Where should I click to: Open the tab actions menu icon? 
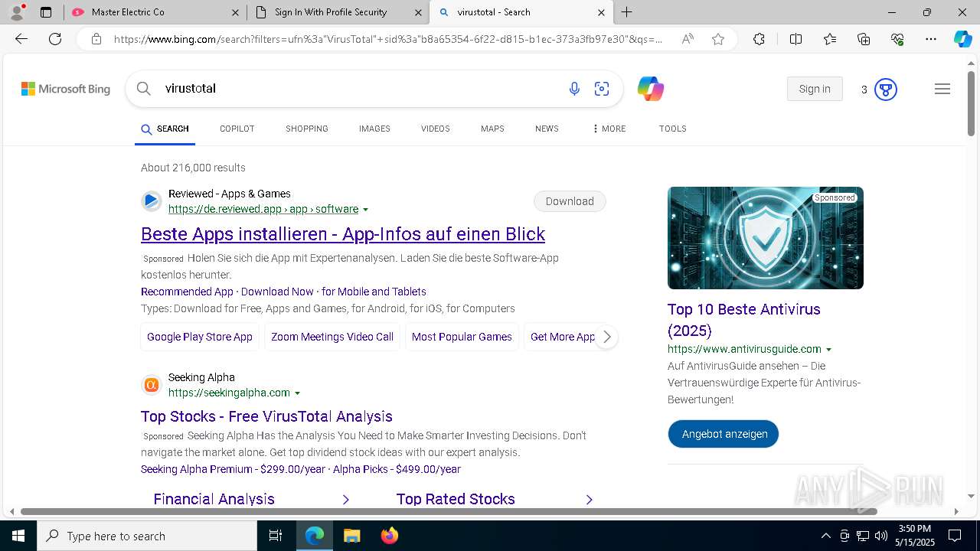tap(46, 12)
